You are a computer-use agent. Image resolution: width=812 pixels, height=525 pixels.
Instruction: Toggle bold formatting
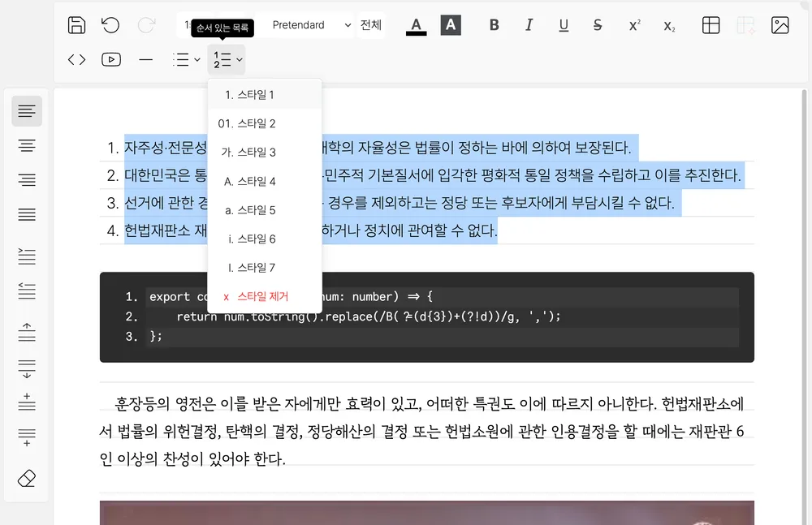(x=494, y=25)
